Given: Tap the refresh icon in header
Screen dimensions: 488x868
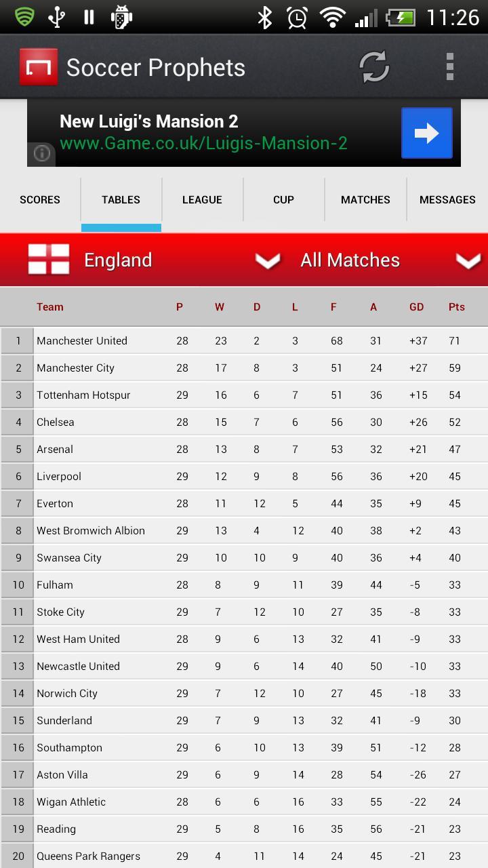Looking at the screenshot, I should (373, 67).
